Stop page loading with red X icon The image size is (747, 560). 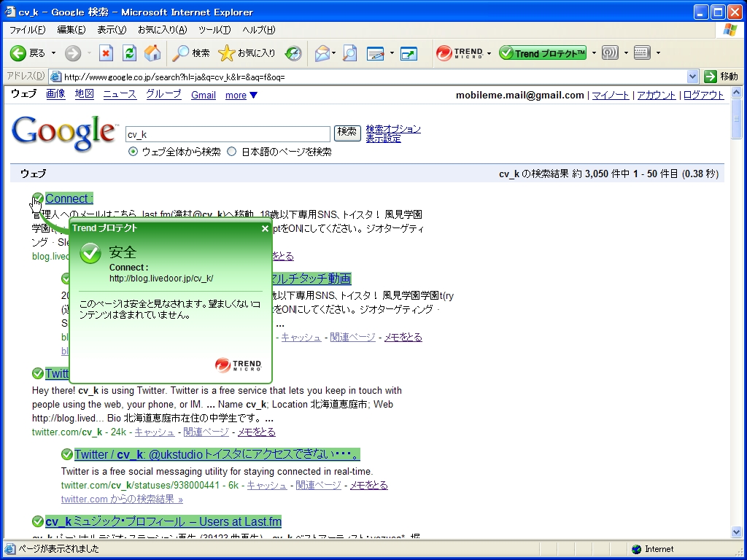tap(106, 52)
